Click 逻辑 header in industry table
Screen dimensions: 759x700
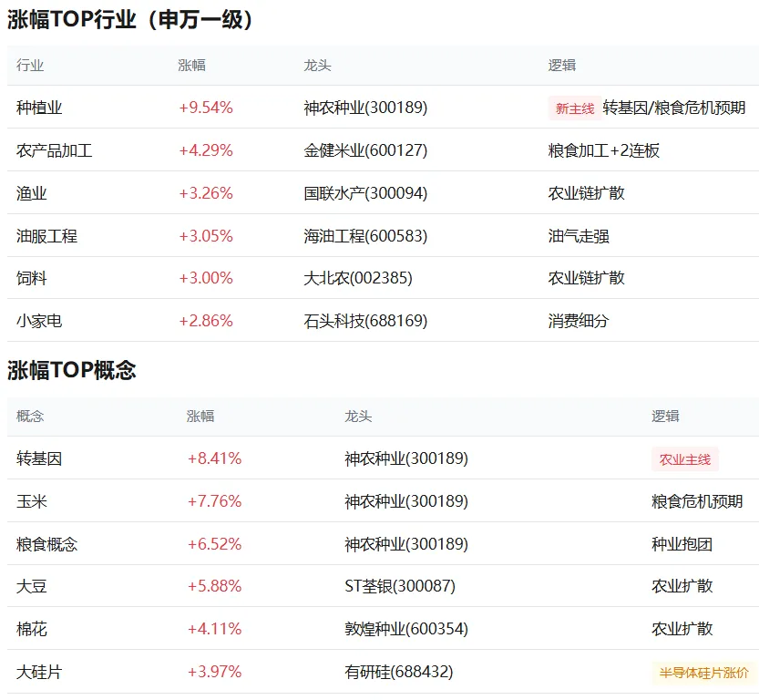(x=562, y=66)
